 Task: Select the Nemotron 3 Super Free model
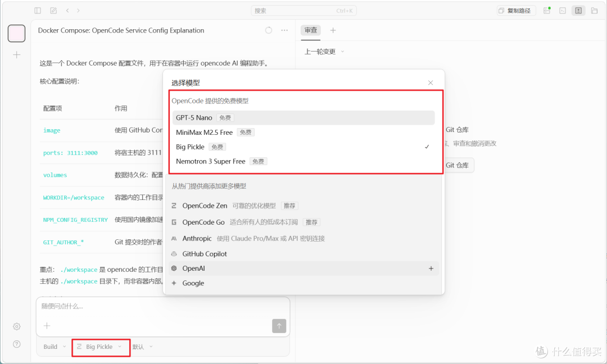click(303, 161)
